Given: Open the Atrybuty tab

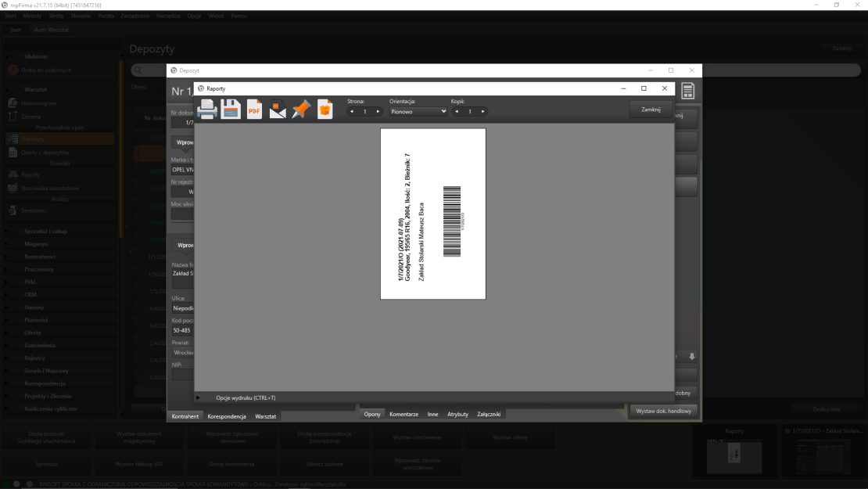Looking at the screenshot, I should pyautogui.click(x=457, y=414).
